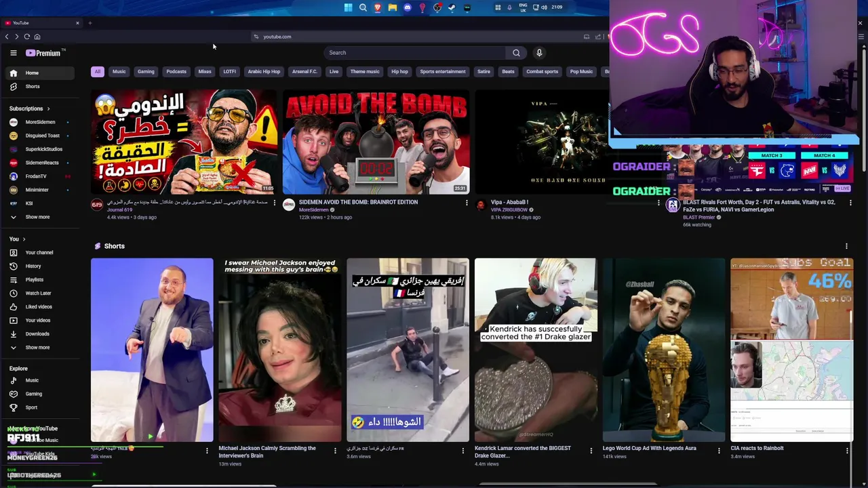
Task: Click the search magnifier button
Action: coord(516,53)
